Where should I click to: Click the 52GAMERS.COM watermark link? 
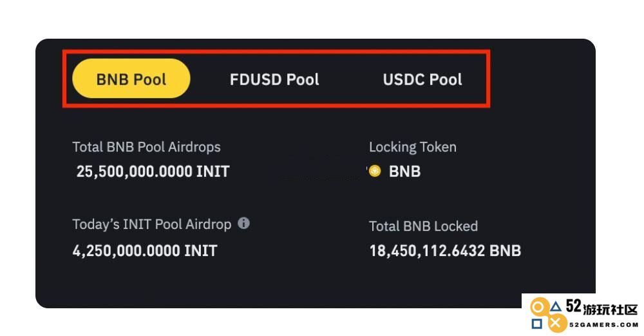(x=604, y=325)
